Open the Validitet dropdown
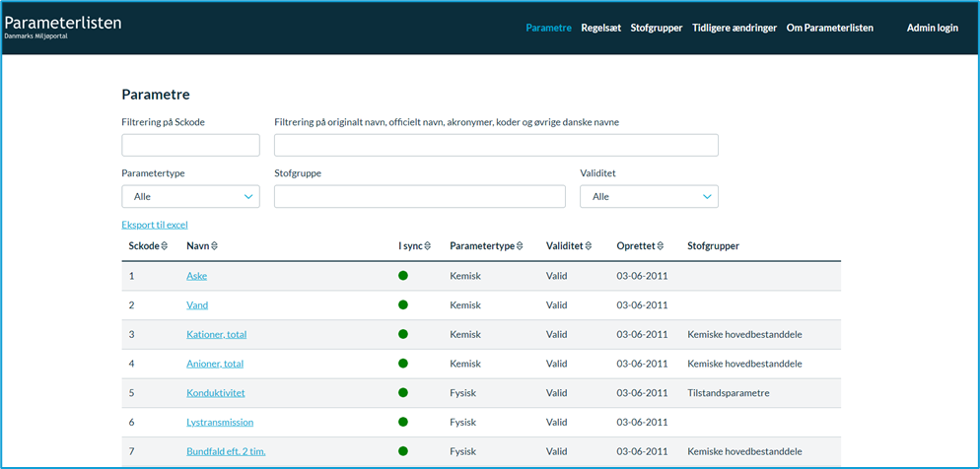The width and height of the screenshot is (980, 469). 650,196
